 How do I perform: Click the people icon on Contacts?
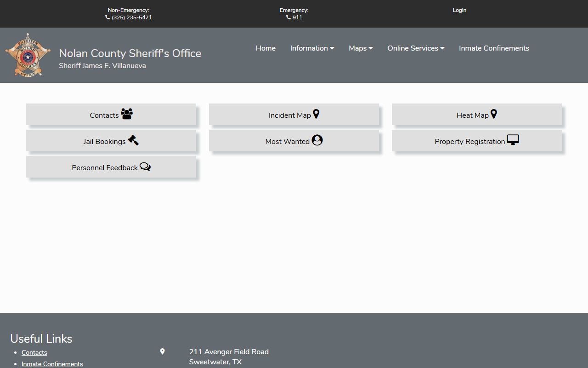click(x=127, y=114)
